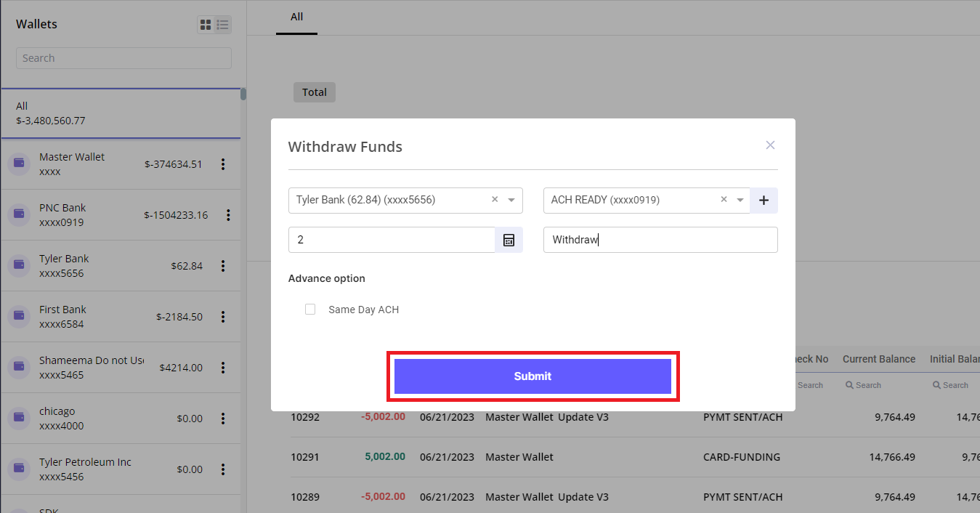
Task: Expand the Tyler Bank source wallet dropdown arrow
Action: [x=511, y=201]
